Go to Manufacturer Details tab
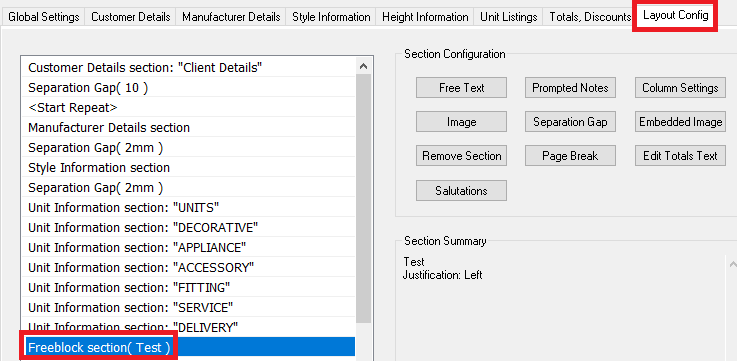The height and width of the screenshot is (361, 737). [231, 17]
